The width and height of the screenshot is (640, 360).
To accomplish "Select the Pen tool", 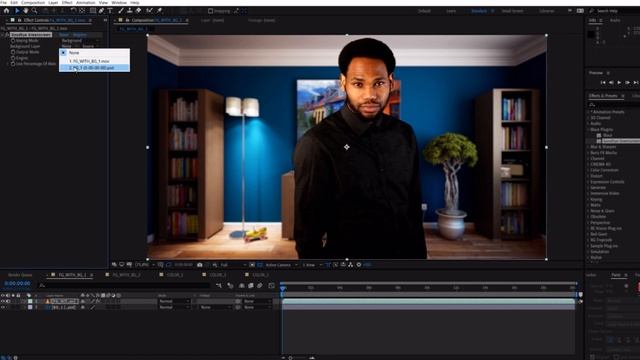I will coord(101,11).
